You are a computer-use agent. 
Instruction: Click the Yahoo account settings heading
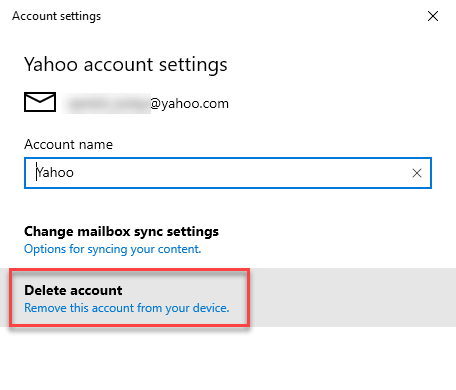click(x=126, y=64)
